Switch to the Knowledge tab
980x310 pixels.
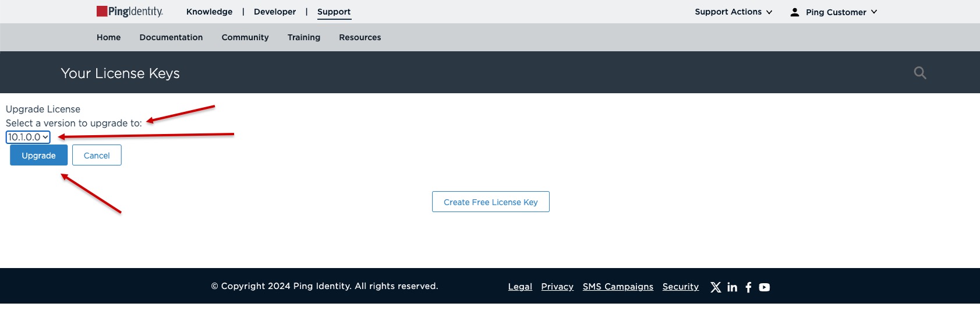coord(209,12)
